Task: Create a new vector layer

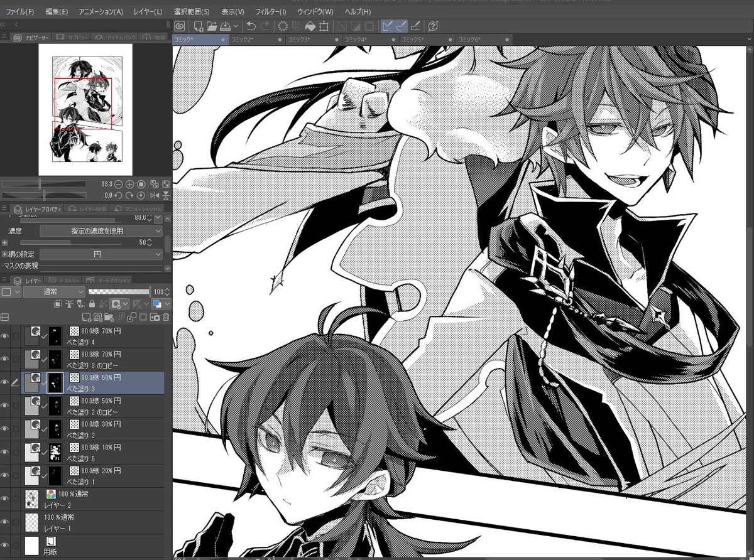Action: 98,317
